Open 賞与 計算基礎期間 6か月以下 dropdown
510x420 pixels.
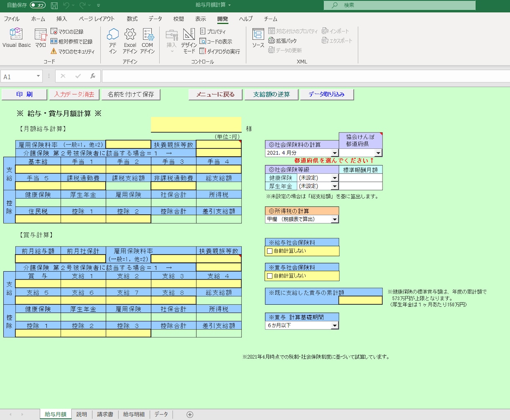pyautogui.click(x=335, y=325)
